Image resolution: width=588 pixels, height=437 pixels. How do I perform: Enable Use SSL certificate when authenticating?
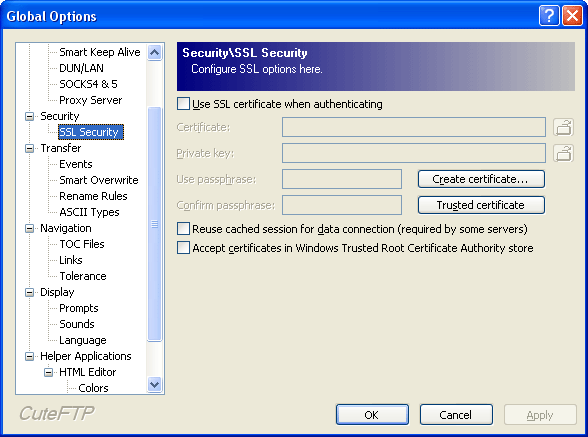pos(183,104)
